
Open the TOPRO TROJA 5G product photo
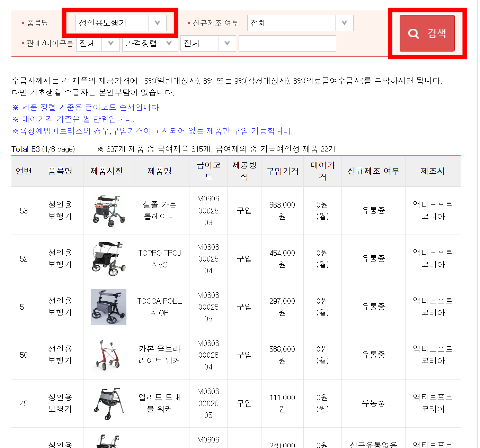(109, 259)
